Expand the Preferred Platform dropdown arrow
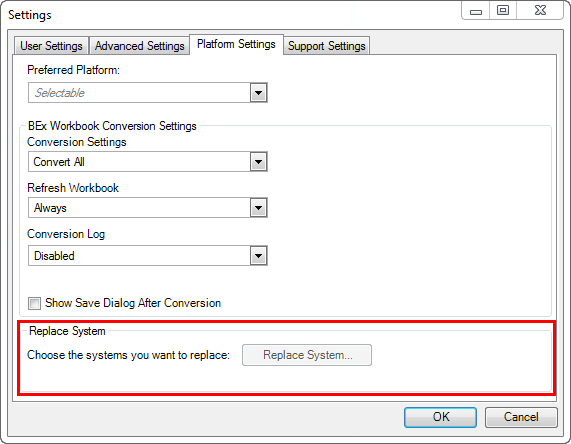The image size is (571, 444). 259,93
